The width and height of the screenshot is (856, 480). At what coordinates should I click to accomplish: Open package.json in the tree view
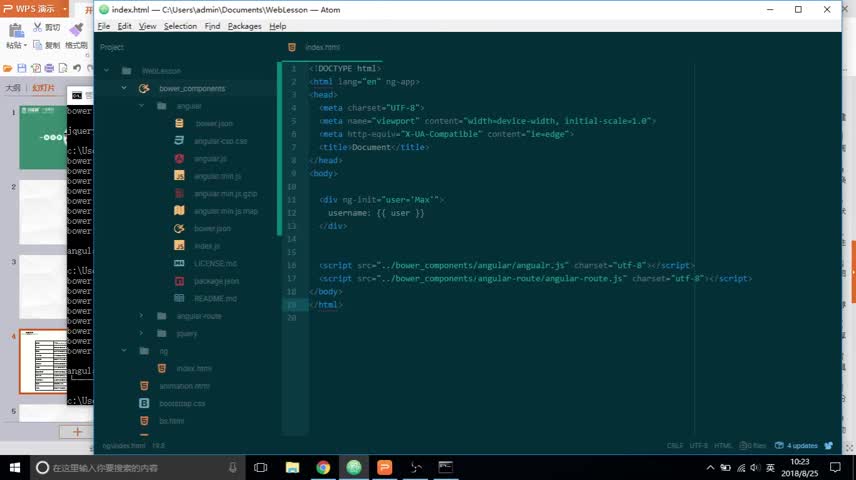[x=216, y=281]
